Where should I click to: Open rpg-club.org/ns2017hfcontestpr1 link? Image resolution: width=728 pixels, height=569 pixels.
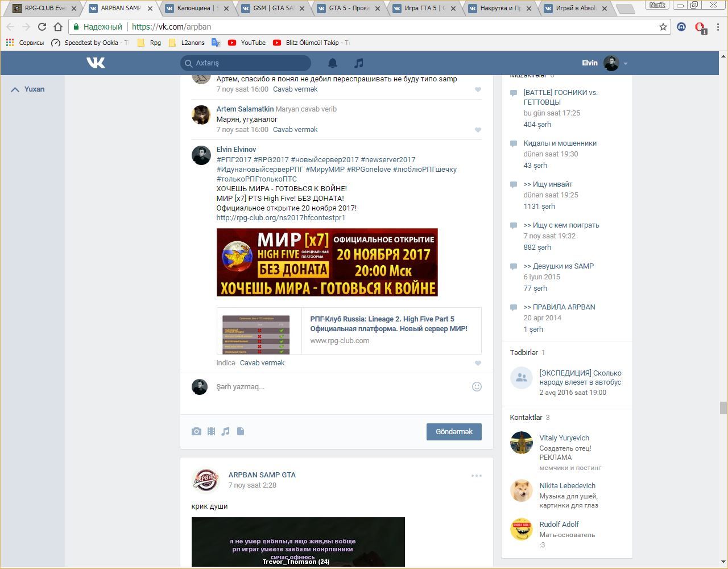(x=281, y=218)
